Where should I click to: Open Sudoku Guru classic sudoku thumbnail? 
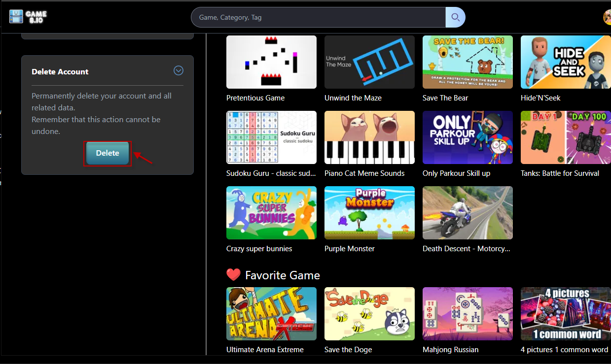click(x=271, y=137)
